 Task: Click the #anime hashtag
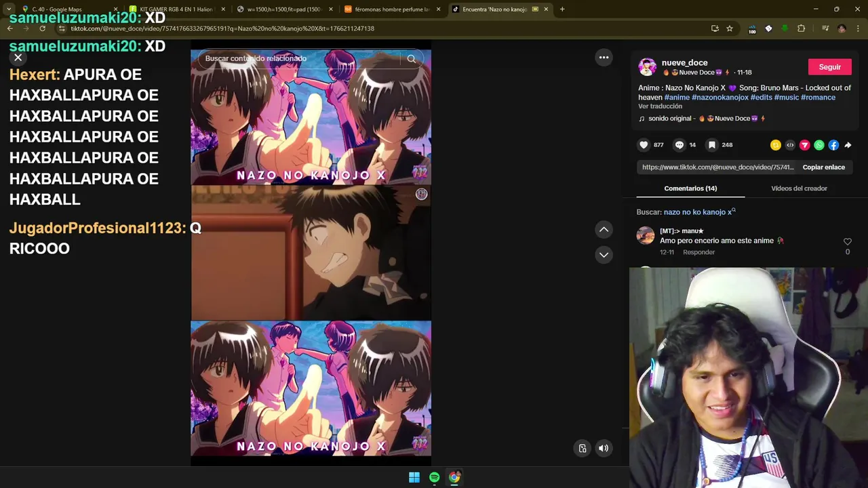click(x=677, y=98)
